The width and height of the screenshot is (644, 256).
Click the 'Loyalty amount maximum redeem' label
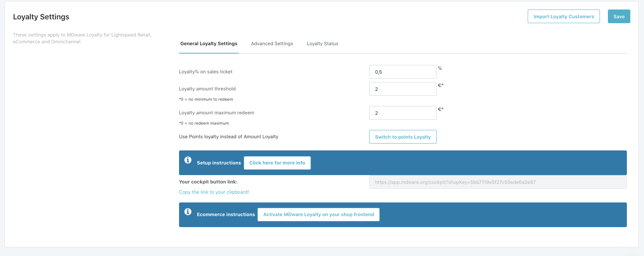[x=217, y=113]
